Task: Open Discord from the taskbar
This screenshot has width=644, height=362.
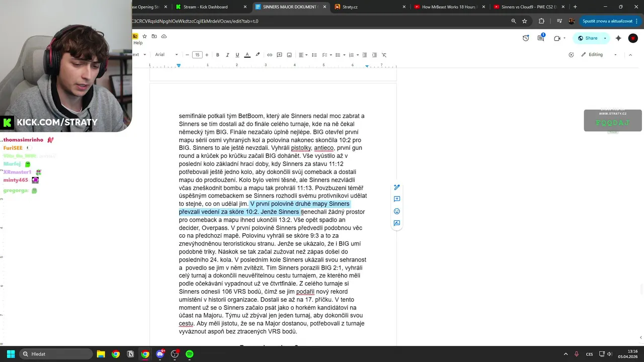Action: (160, 354)
